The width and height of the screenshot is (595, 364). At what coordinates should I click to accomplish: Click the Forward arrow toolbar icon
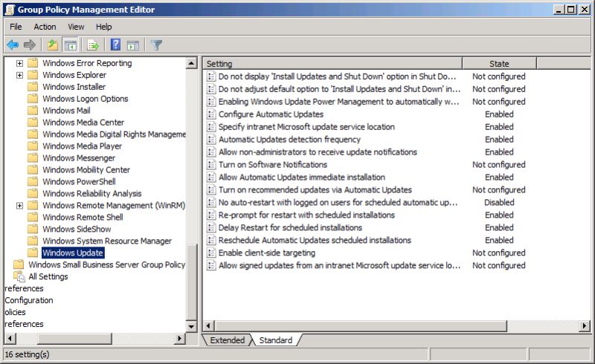tap(29, 45)
